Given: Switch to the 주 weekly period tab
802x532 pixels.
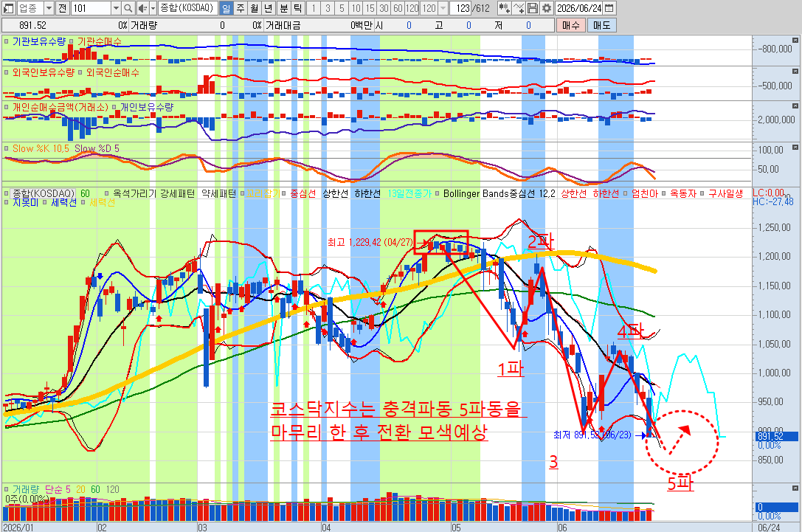Looking at the screenshot, I should click(241, 8).
